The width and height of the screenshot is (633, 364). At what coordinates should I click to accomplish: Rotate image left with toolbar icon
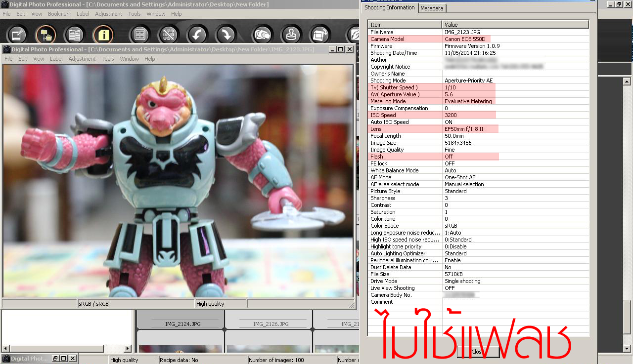coord(197,35)
